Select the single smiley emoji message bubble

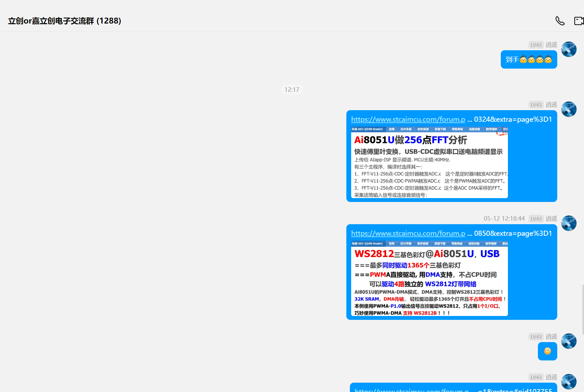(548, 351)
